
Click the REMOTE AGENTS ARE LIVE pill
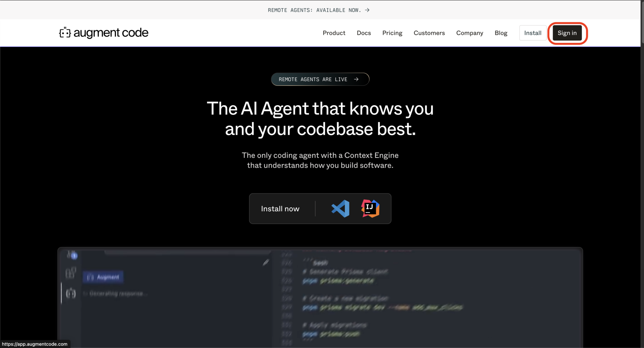tap(320, 79)
